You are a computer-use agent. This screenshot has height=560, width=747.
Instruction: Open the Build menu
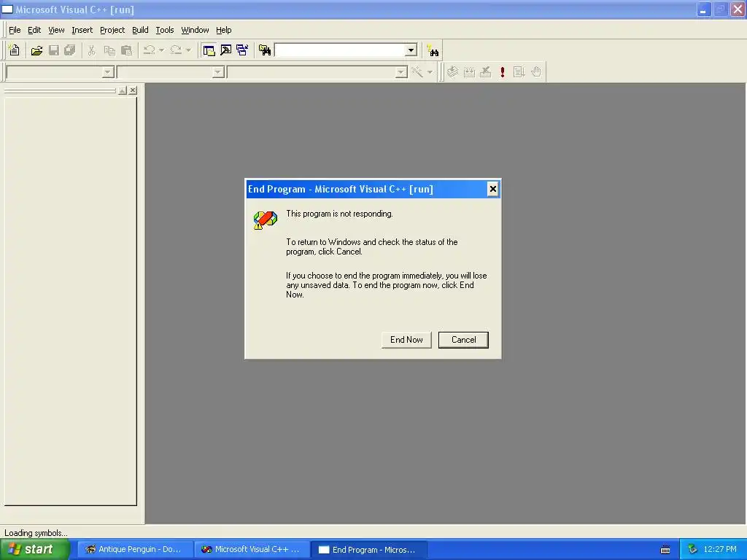tap(140, 30)
